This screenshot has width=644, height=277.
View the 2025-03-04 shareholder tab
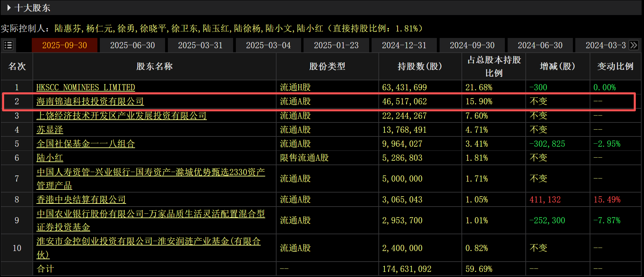tap(268, 45)
